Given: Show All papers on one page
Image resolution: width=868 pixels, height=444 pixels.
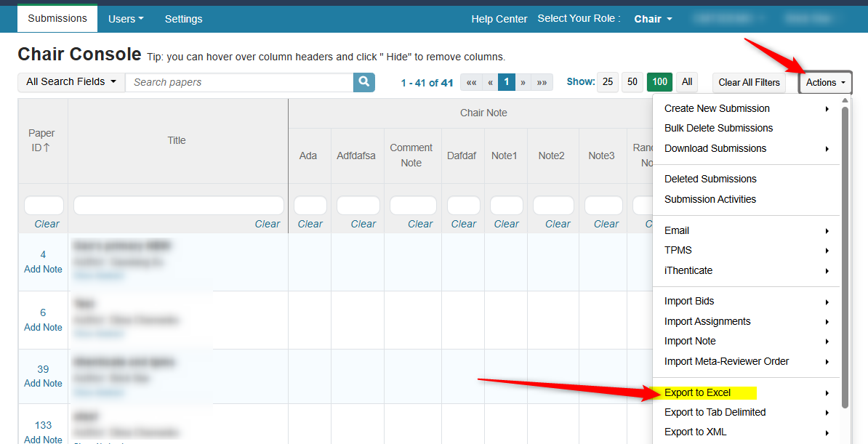Looking at the screenshot, I should point(687,82).
